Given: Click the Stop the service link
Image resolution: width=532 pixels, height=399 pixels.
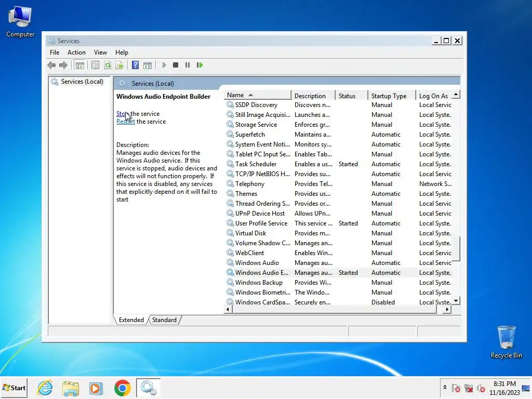Looking at the screenshot, I should point(122,114).
